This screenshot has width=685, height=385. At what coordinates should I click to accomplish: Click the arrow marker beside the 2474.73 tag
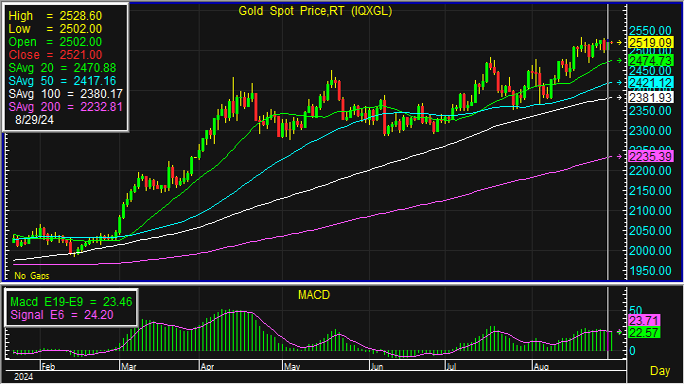point(619,60)
